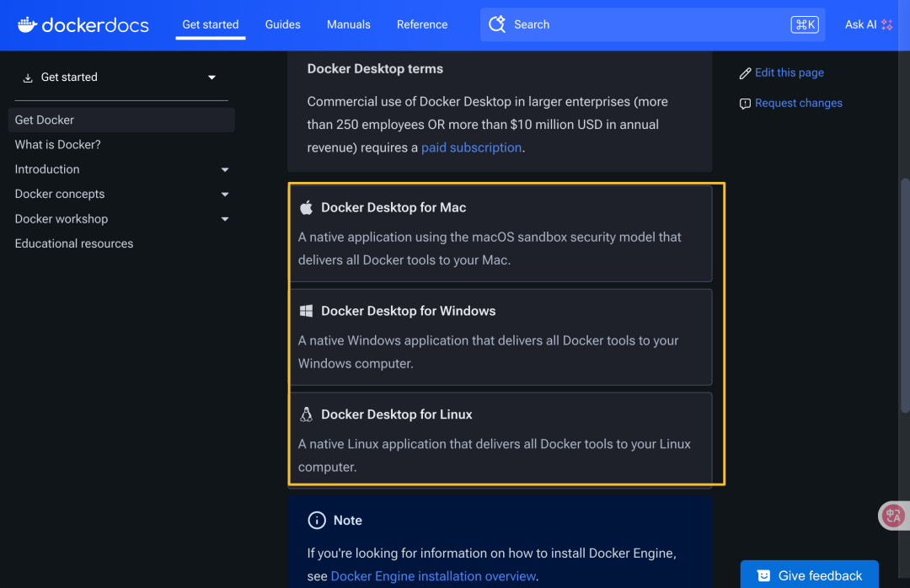The width and height of the screenshot is (910, 588).
Task: Expand the Introduction sidebar section
Action: [225, 169]
